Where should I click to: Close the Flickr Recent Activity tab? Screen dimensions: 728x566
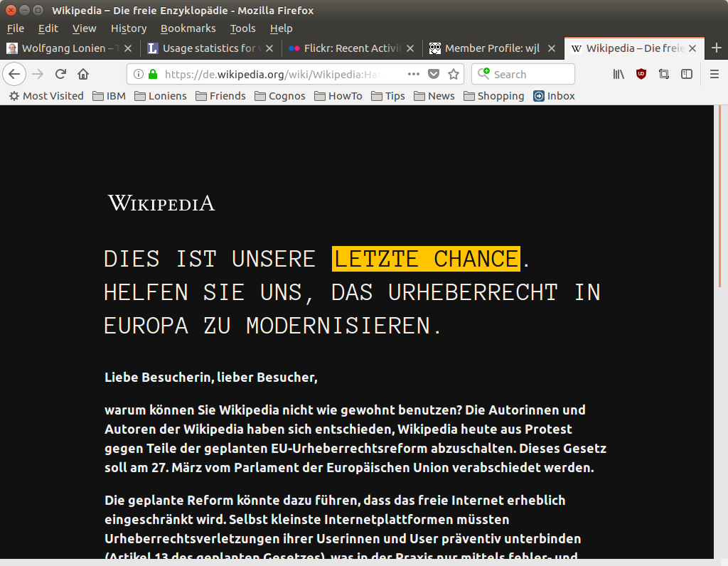[410, 48]
